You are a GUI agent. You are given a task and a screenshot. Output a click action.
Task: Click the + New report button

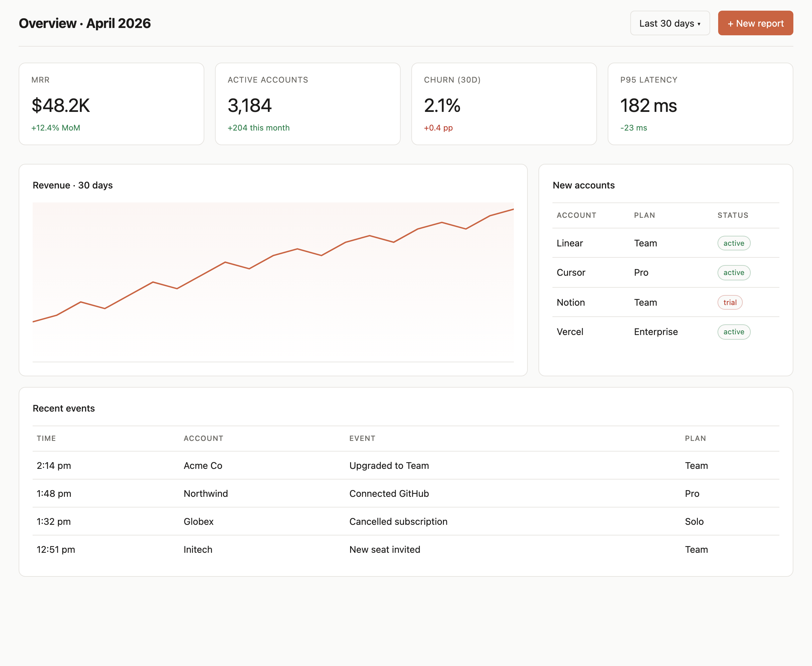pos(755,23)
